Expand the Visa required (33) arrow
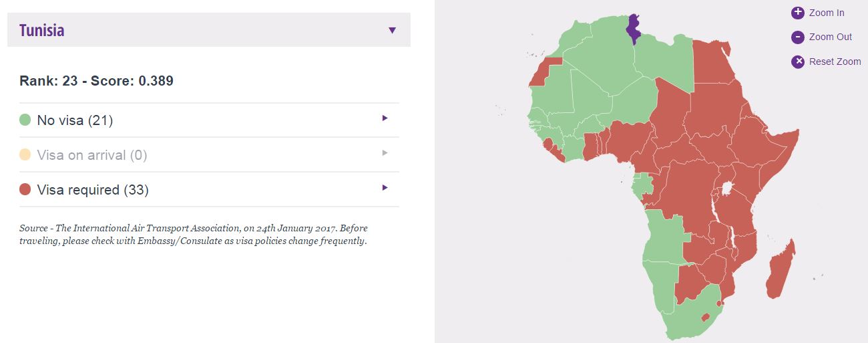868x343 pixels. 385,188
